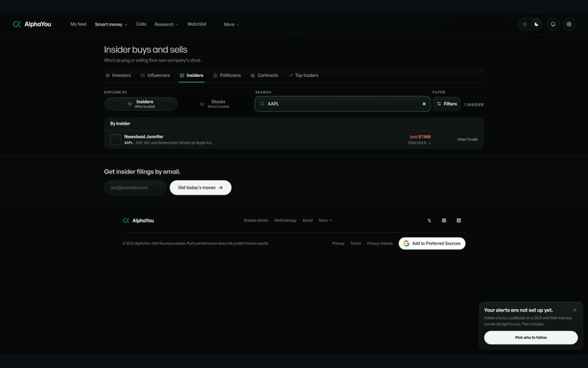Switch to Contracts tab

click(264, 75)
